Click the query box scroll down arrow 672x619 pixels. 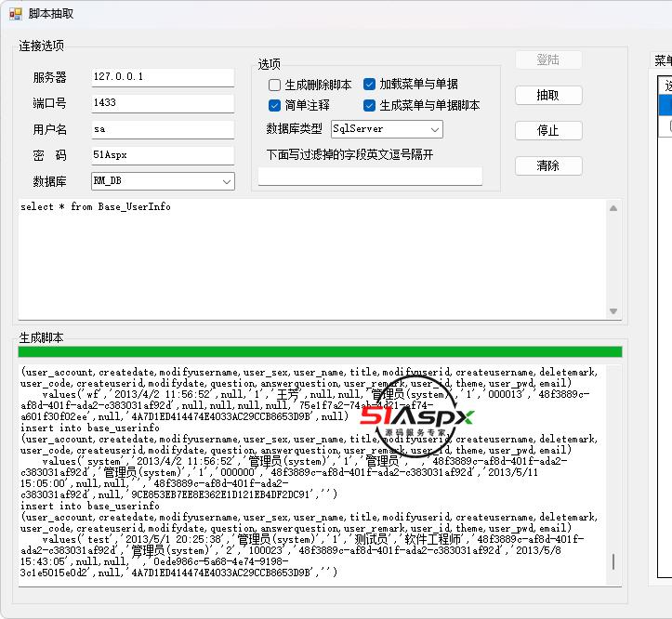[613, 311]
